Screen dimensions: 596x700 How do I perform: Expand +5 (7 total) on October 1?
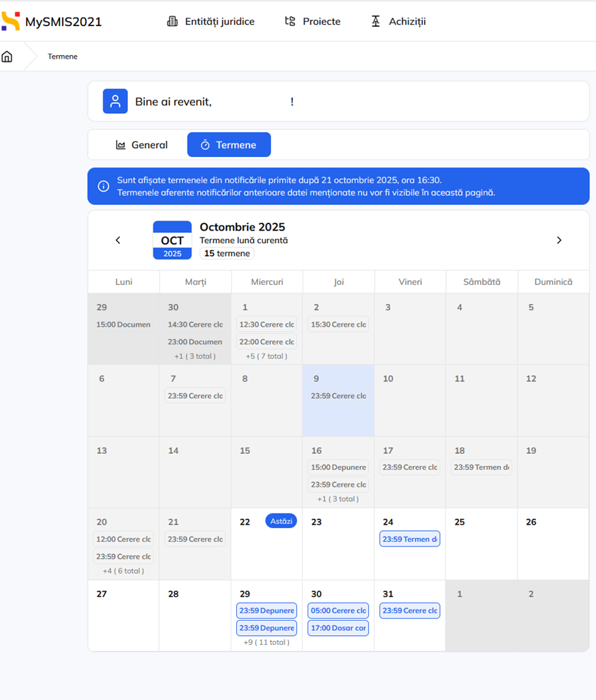(267, 356)
